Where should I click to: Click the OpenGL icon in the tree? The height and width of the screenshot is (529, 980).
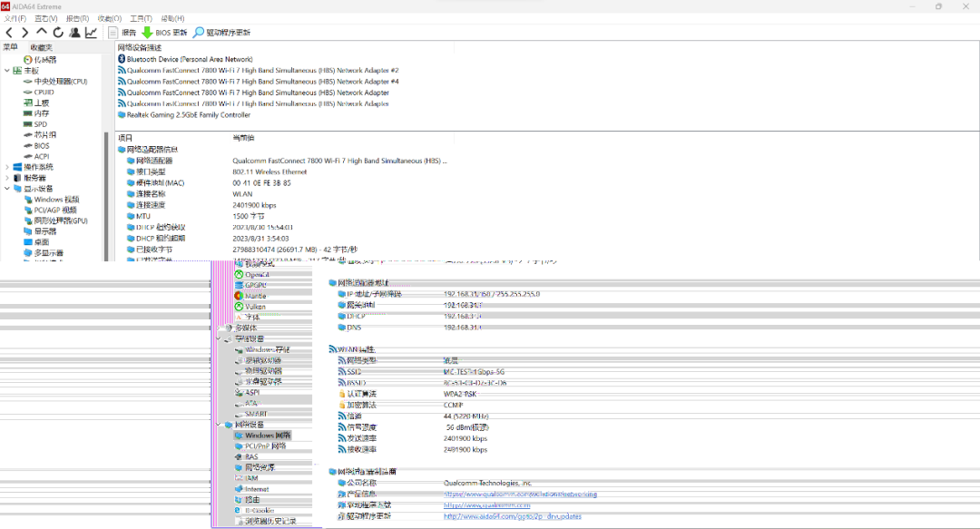pyautogui.click(x=239, y=275)
